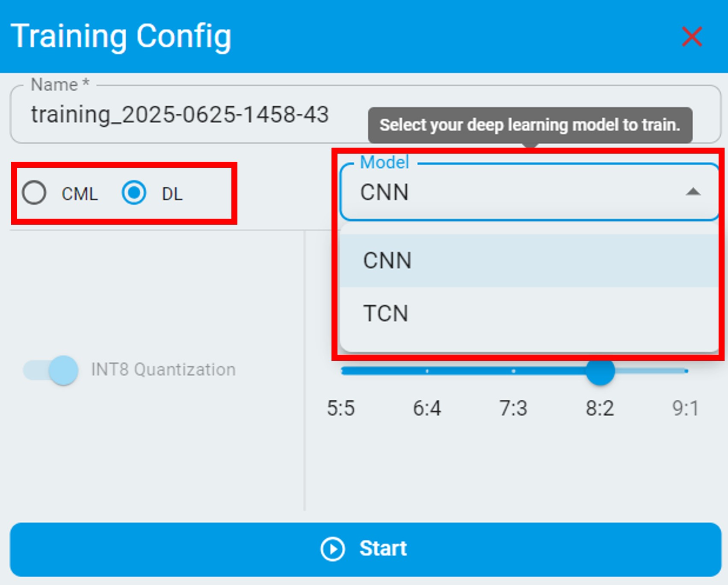Collapse the Model dropdown using the caret arrow

[692, 192]
